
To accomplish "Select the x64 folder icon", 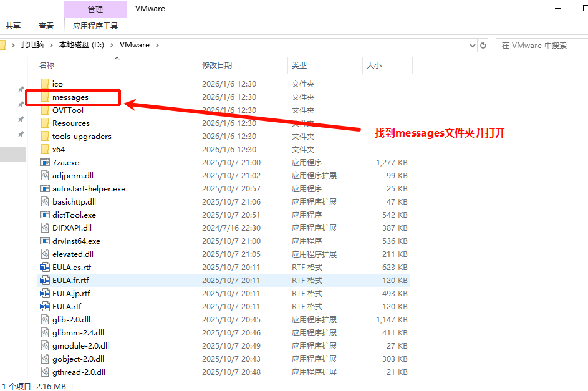I will pos(45,150).
